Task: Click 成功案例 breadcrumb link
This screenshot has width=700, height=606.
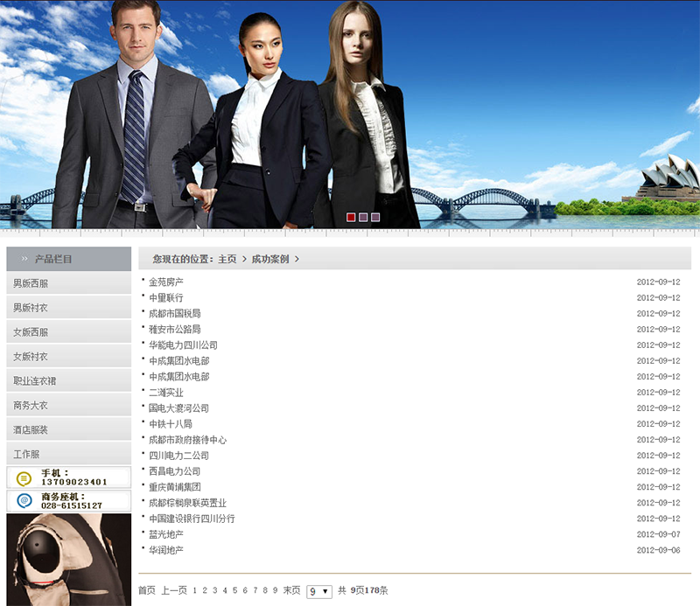Action: pyautogui.click(x=269, y=259)
